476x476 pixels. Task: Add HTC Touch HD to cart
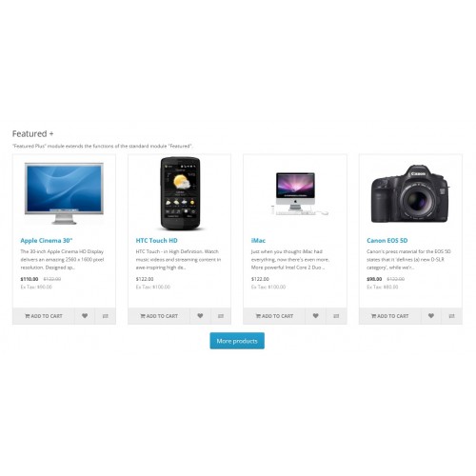[159, 316]
